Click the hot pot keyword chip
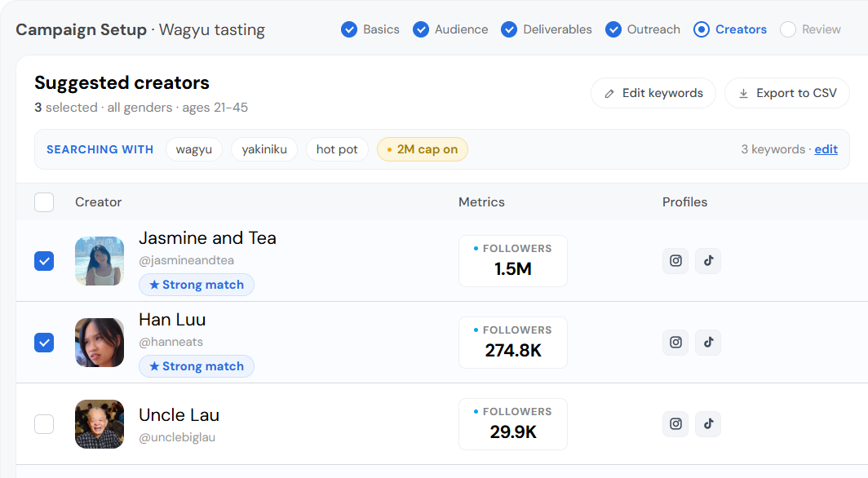 point(337,149)
